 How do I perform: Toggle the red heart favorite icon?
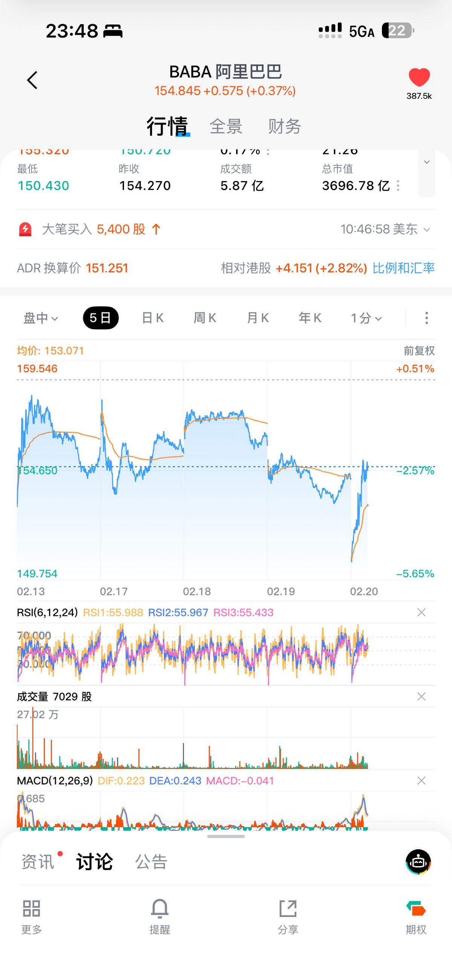click(419, 77)
